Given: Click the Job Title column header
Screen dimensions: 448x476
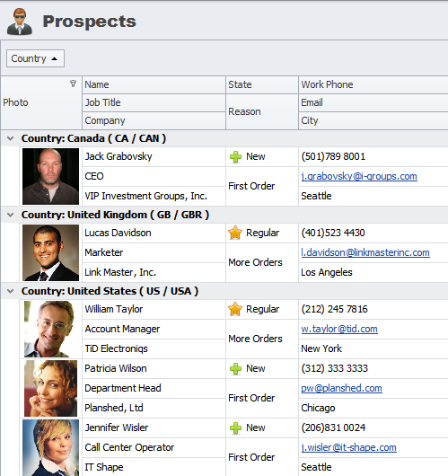Looking at the screenshot, I should tap(154, 102).
